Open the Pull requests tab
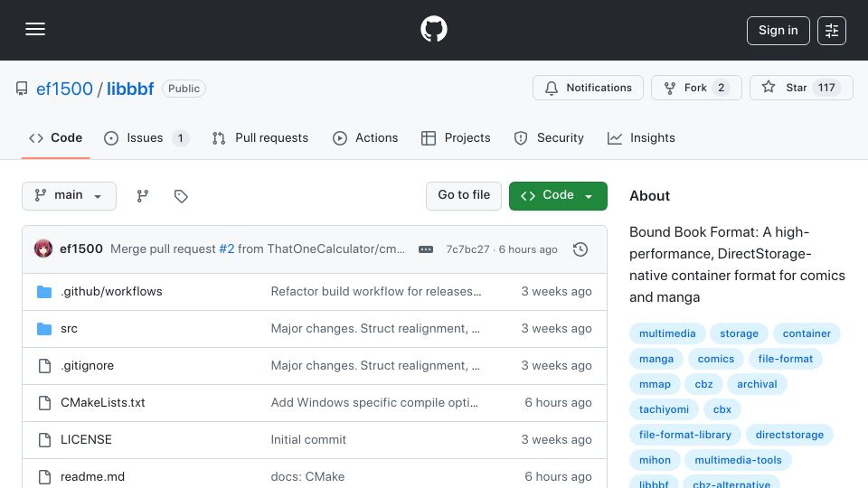The image size is (868, 488). [x=260, y=137]
